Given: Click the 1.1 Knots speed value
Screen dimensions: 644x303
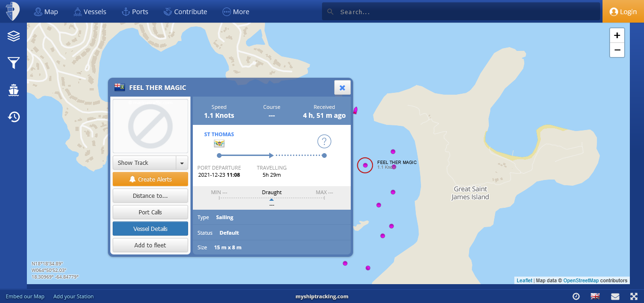Looking at the screenshot, I should click(x=219, y=115).
